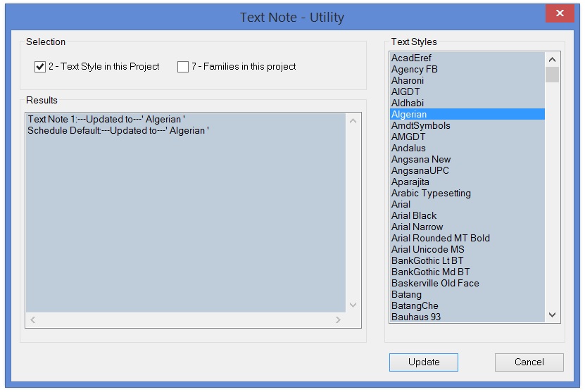Image resolution: width=585 pixels, height=392 pixels.
Task: Select Arial Rounded MT Bold font
Action: pos(441,238)
